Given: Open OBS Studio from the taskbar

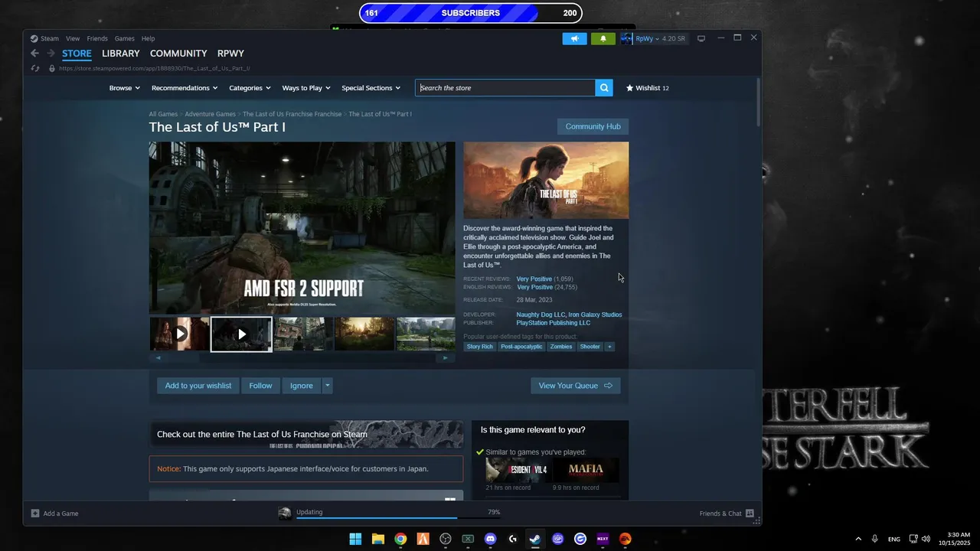Looking at the screenshot, I should point(446,539).
